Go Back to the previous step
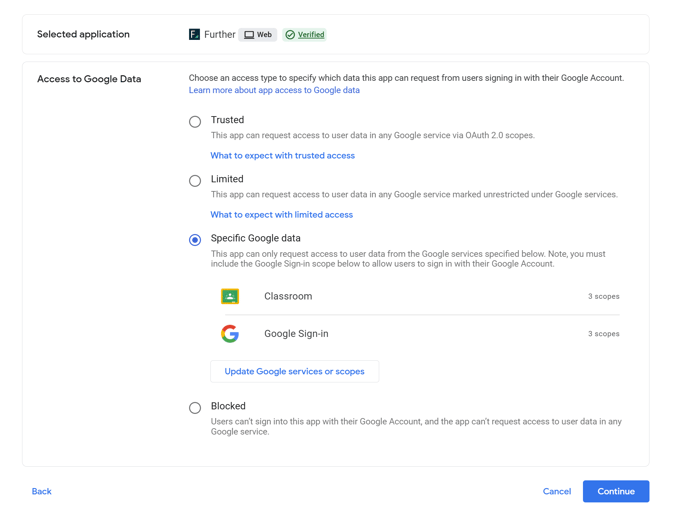 (42, 491)
